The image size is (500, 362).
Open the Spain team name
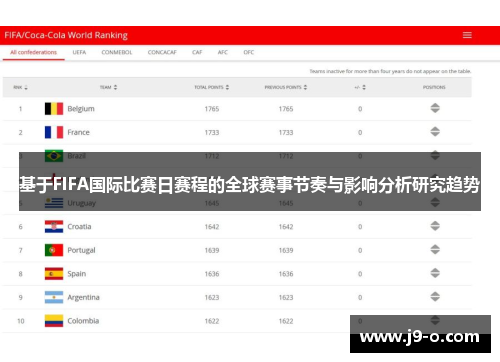[x=77, y=274]
